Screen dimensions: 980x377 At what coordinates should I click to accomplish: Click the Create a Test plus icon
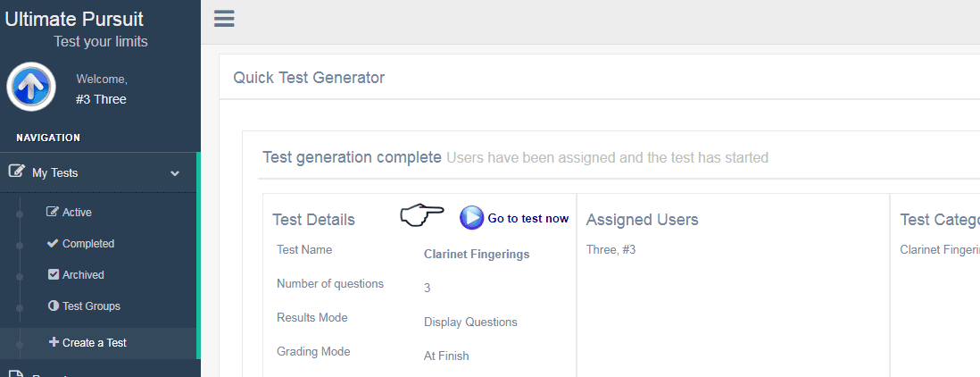54,342
